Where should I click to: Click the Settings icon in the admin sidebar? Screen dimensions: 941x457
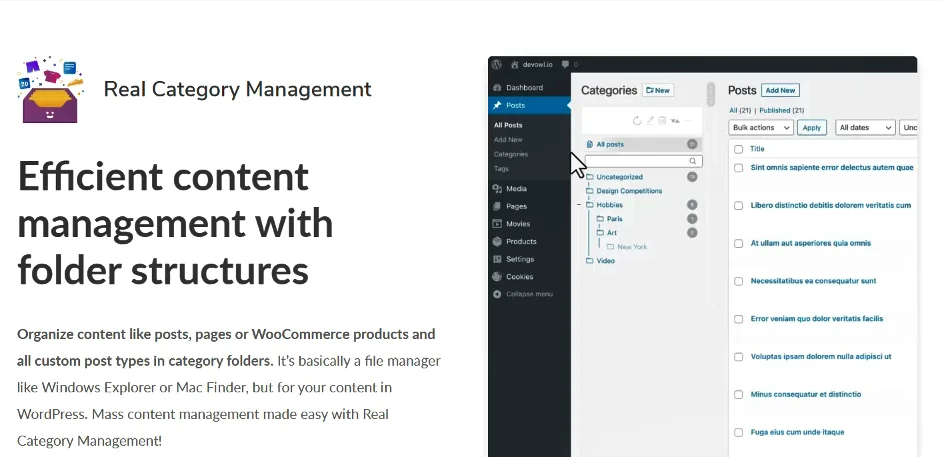[x=497, y=259]
